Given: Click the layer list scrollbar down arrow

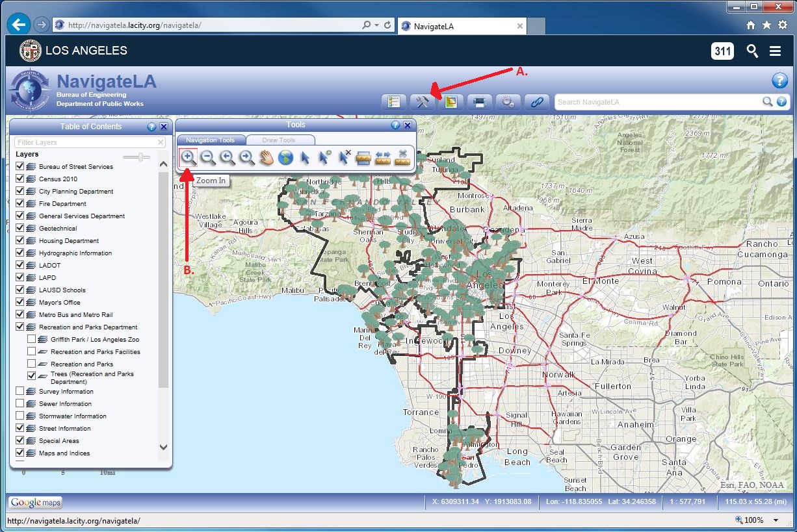Looking at the screenshot, I should coord(163,448).
